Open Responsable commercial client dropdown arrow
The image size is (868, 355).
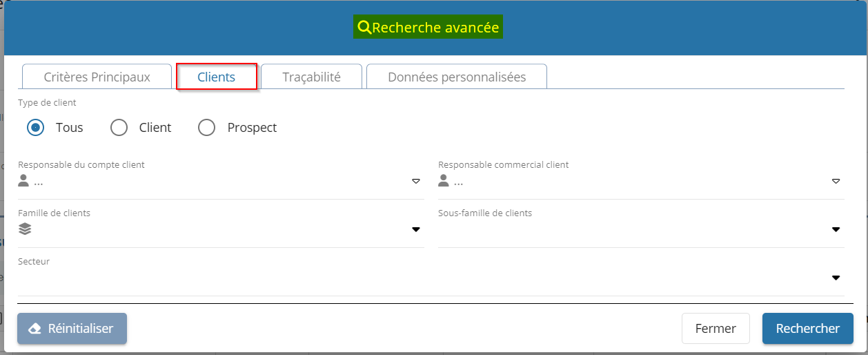(x=836, y=182)
